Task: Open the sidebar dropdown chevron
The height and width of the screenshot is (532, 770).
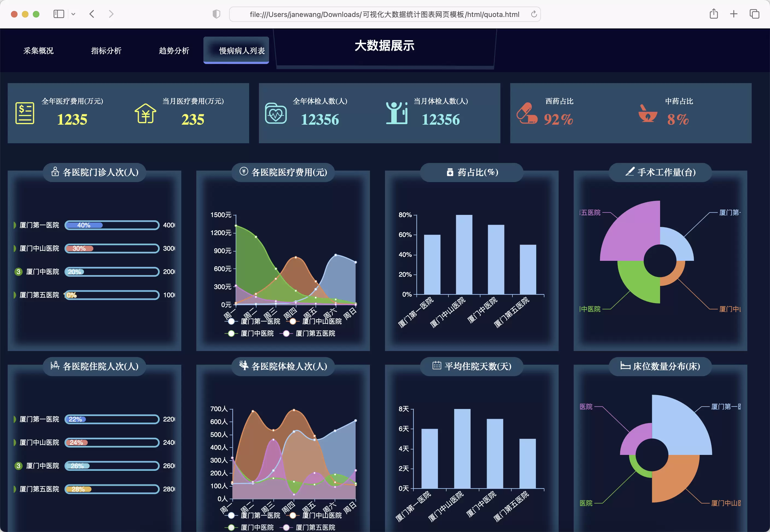Action: click(73, 14)
